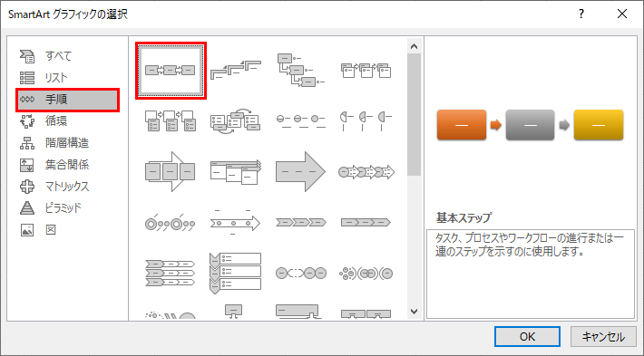Pick the vertical chevron list layout
The image size is (644, 356).
pyautogui.click(x=236, y=273)
